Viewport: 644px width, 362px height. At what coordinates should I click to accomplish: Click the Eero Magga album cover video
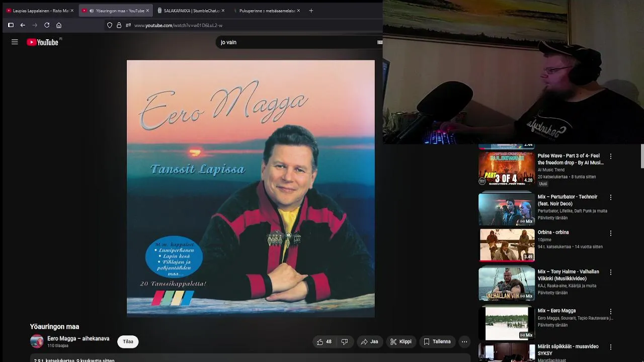tap(251, 189)
